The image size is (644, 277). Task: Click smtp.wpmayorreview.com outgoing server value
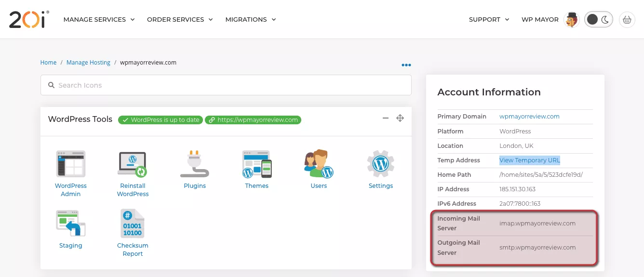tap(537, 248)
